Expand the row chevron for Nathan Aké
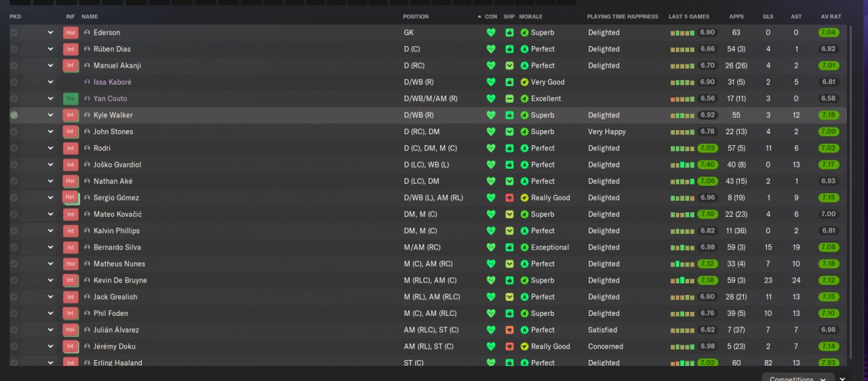 50,181
